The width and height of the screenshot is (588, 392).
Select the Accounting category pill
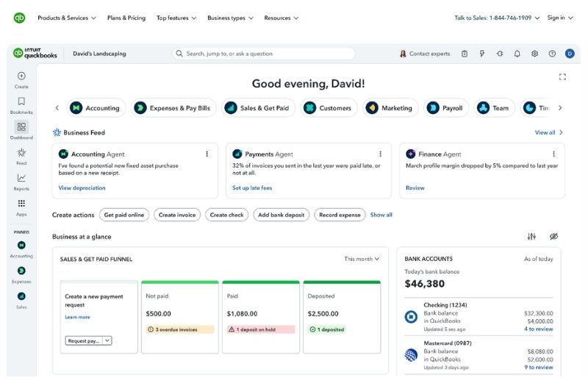pos(96,108)
